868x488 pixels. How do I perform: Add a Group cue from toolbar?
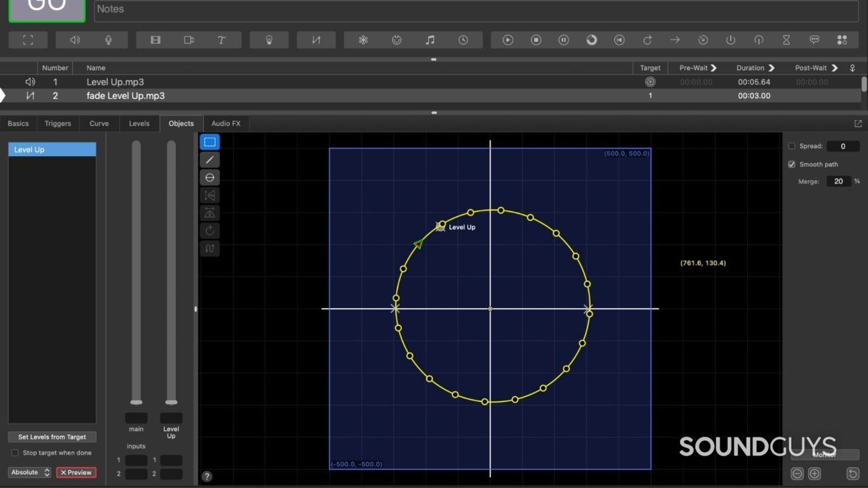click(28, 40)
